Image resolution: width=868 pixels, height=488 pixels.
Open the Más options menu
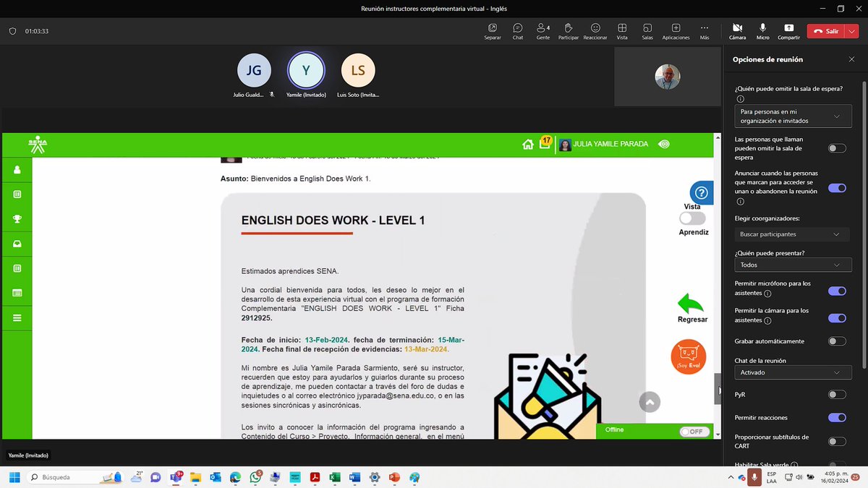pyautogui.click(x=705, y=28)
